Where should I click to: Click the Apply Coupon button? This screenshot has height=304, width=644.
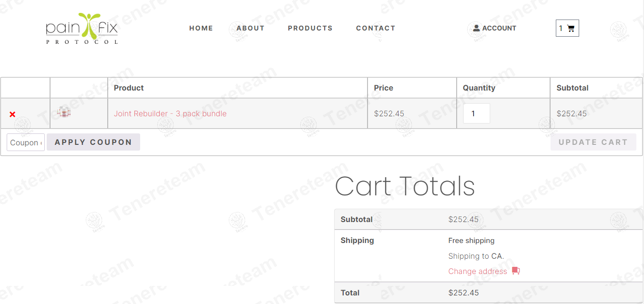93,142
